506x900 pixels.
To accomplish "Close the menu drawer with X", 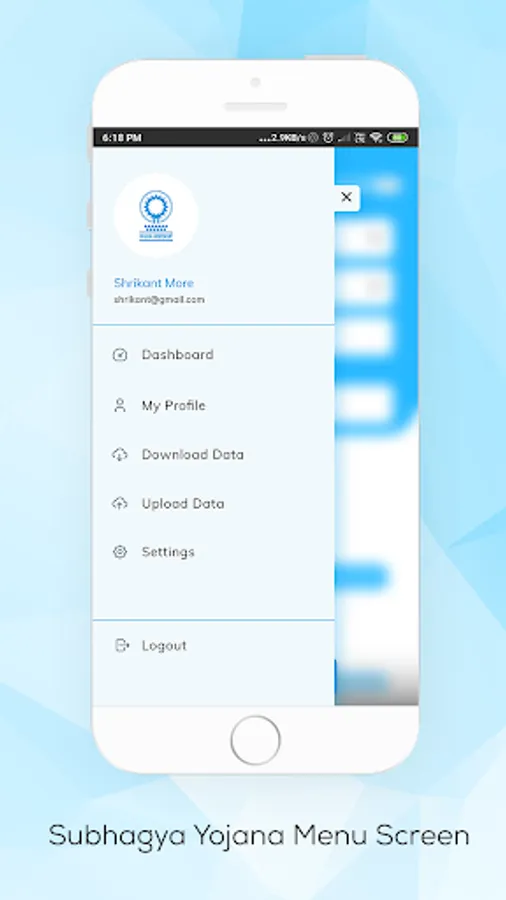I will click(347, 197).
